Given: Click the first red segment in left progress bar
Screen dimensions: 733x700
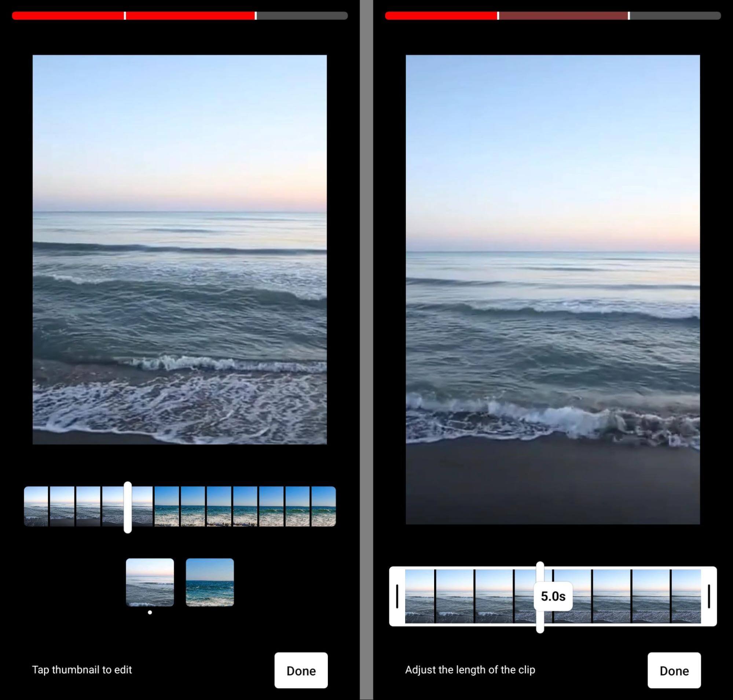Looking at the screenshot, I should [68, 16].
